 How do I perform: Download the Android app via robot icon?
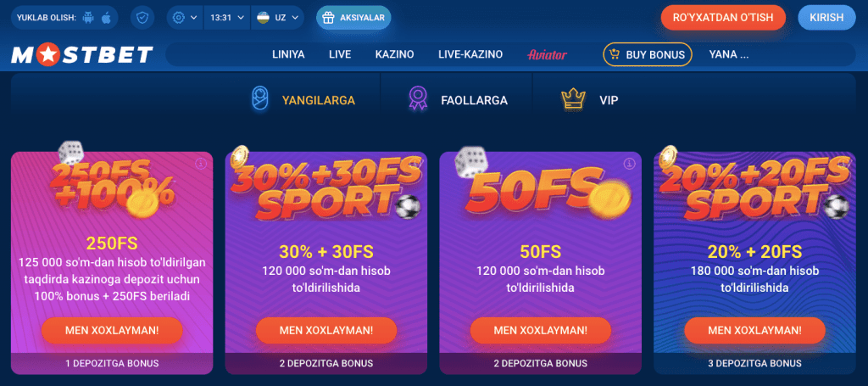click(x=88, y=18)
